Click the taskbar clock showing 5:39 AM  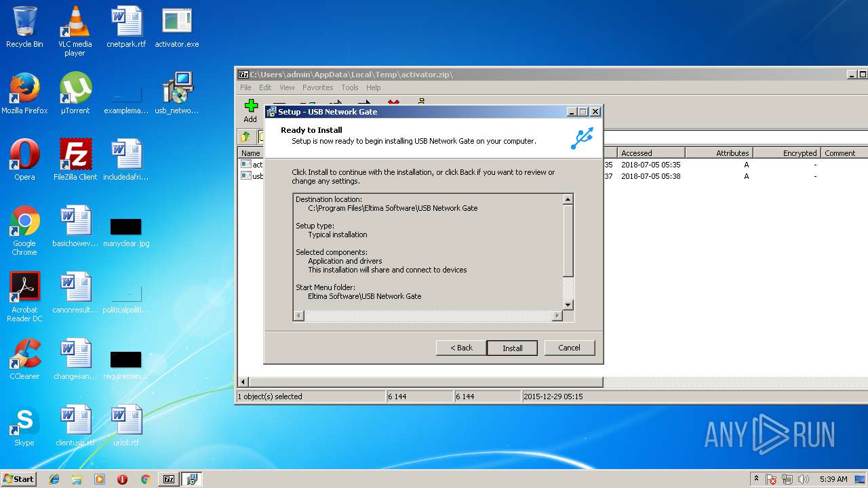(x=833, y=479)
